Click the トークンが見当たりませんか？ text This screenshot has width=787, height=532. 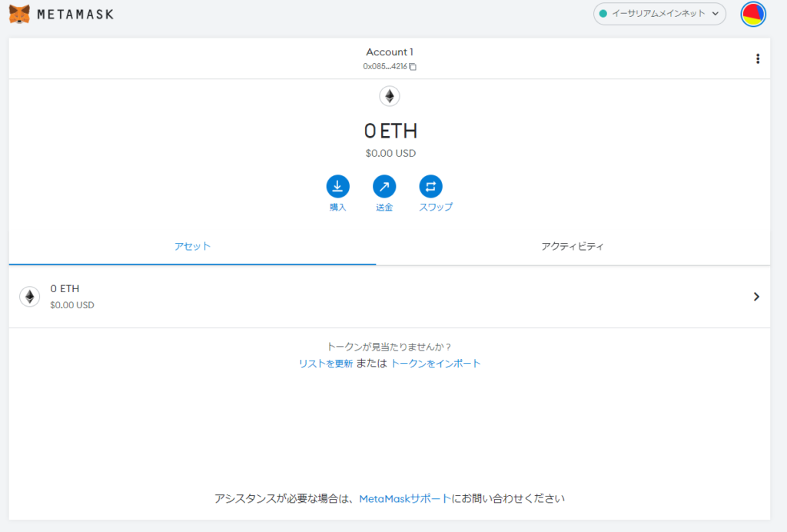pos(390,347)
